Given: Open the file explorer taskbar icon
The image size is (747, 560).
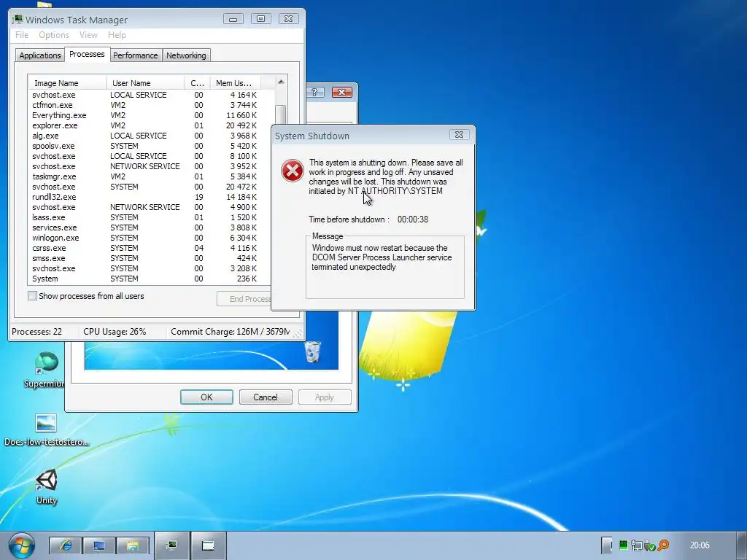Looking at the screenshot, I should coord(133,545).
